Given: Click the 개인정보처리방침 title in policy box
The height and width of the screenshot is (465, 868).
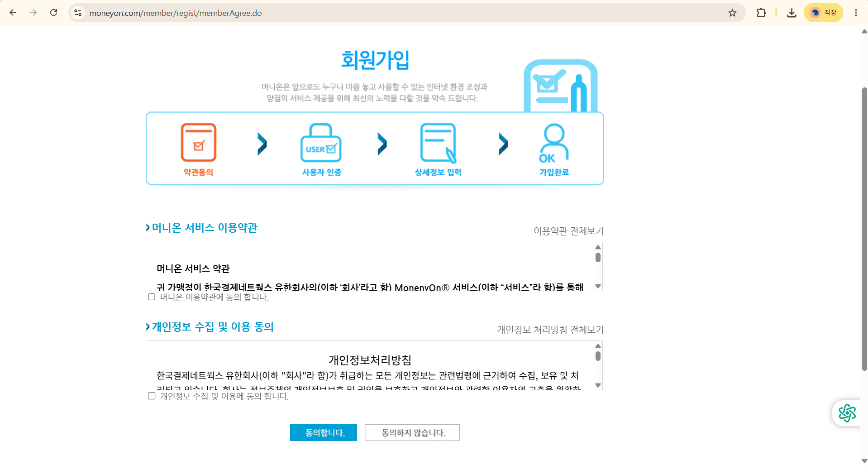Looking at the screenshot, I should pyautogui.click(x=370, y=360).
